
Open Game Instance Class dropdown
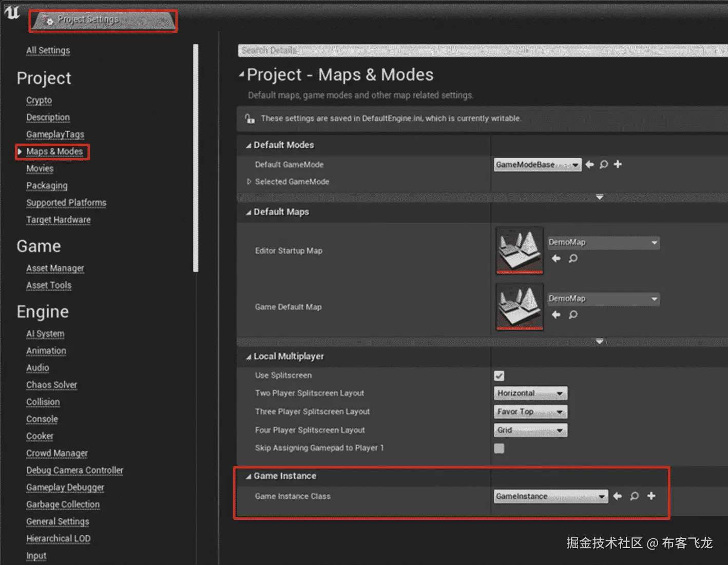tap(551, 496)
